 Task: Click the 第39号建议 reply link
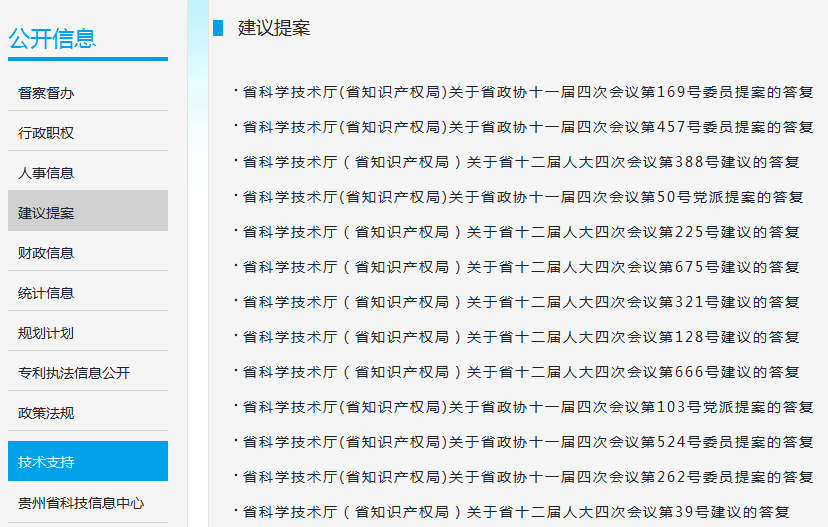click(x=516, y=512)
